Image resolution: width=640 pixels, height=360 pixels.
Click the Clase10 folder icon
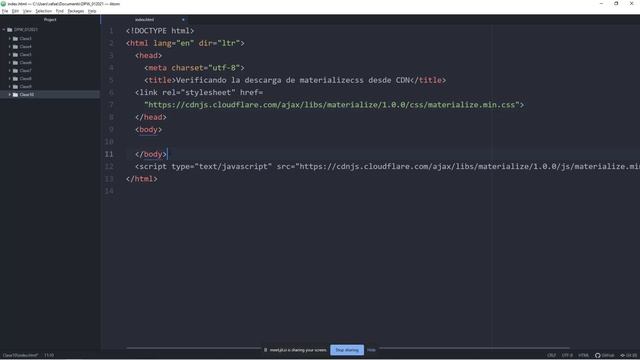point(15,95)
